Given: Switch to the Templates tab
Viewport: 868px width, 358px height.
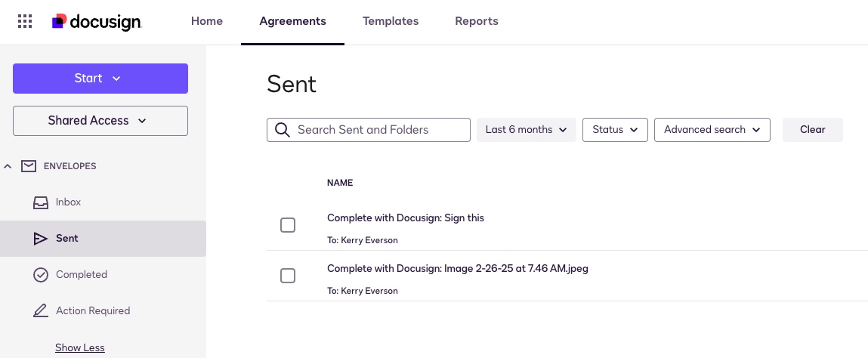Looking at the screenshot, I should coord(391,21).
